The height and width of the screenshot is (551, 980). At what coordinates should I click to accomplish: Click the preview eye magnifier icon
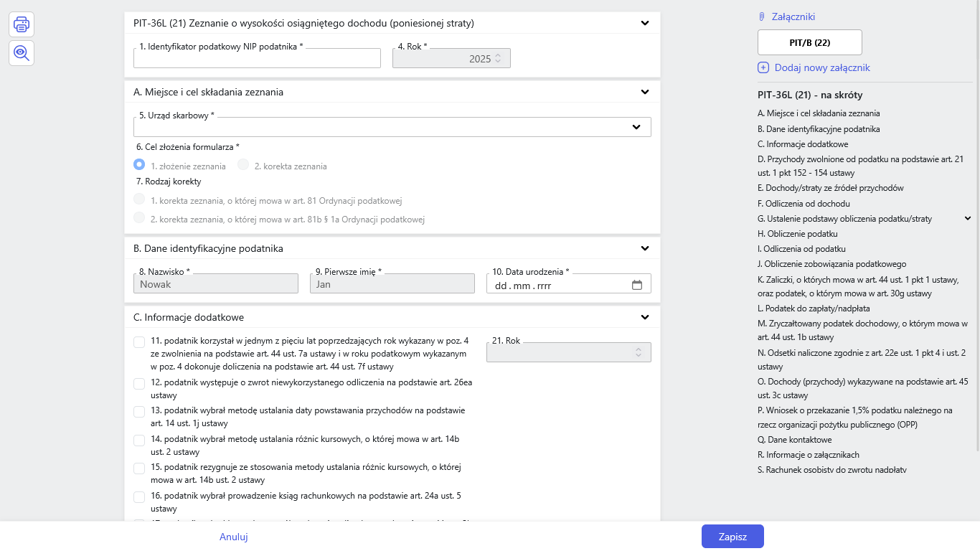[x=22, y=52]
